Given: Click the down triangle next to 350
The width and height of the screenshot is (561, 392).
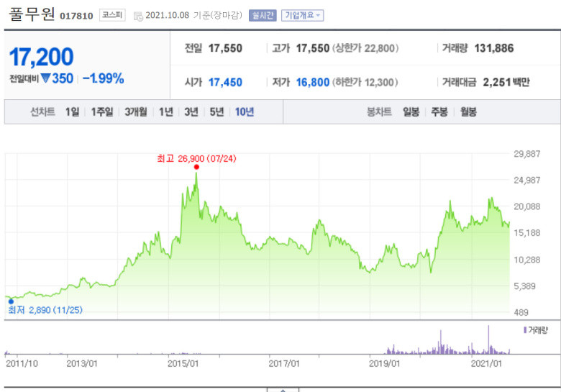Looking at the screenshot, I should (45, 78).
